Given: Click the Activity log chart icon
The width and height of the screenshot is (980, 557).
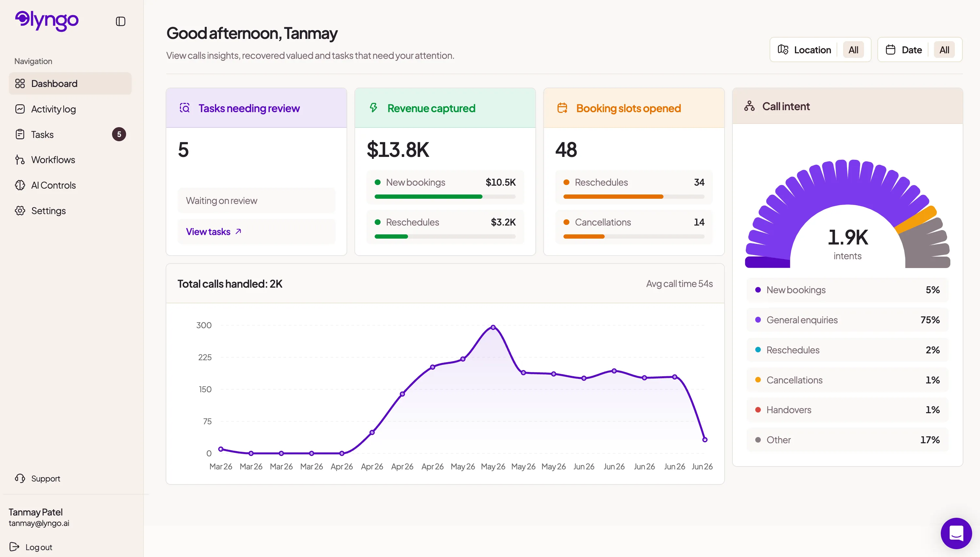Looking at the screenshot, I should coord(20,109).
